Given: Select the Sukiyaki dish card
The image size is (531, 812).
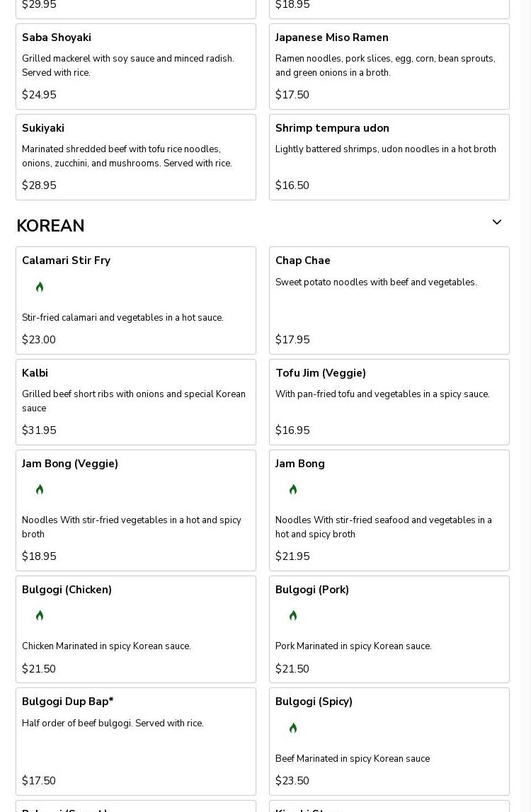Looking at the screenshot, I should click(x=135, y=157).
